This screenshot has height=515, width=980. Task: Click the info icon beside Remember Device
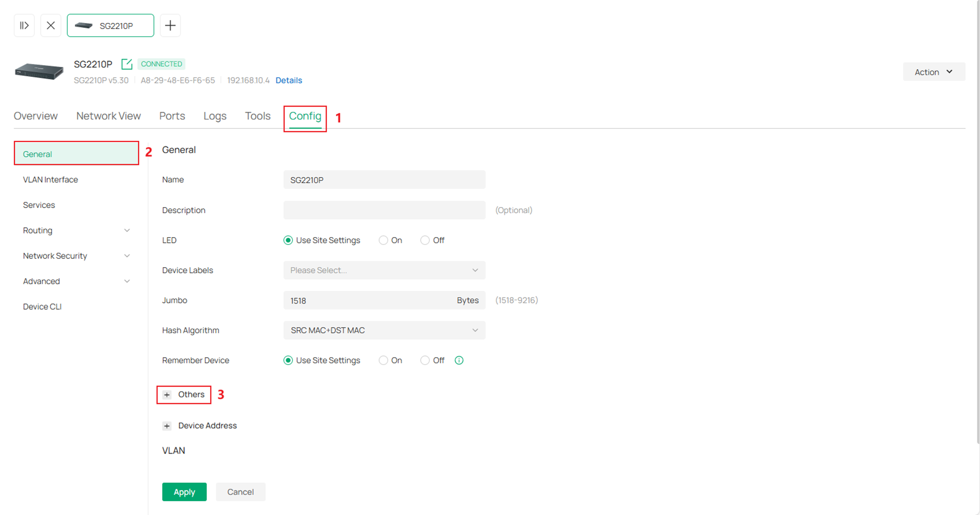coord(458,360)
